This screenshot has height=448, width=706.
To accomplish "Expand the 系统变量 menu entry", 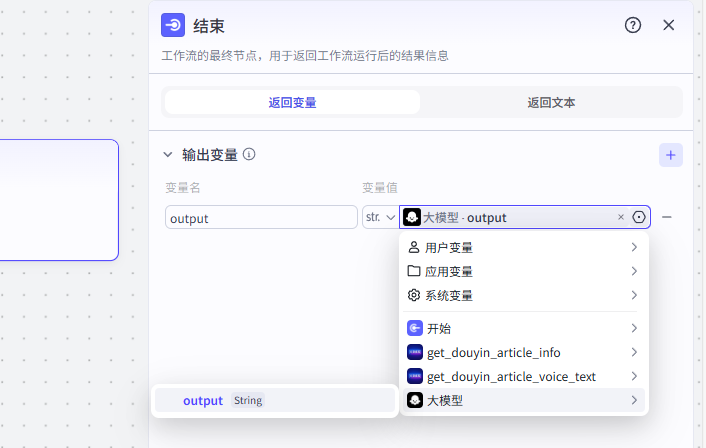I will (524, 295).
